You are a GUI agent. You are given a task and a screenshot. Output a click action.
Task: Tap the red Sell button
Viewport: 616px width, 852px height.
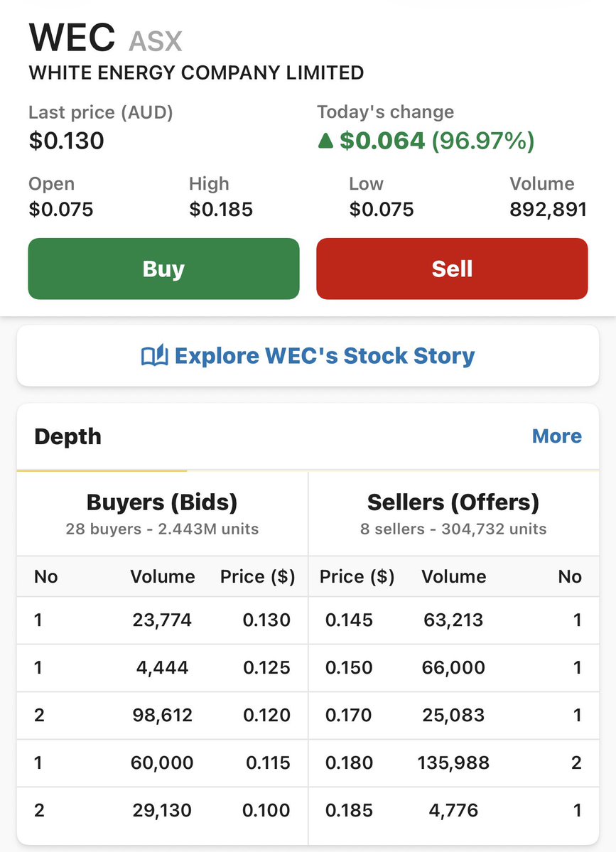click(x=452, y=269)
